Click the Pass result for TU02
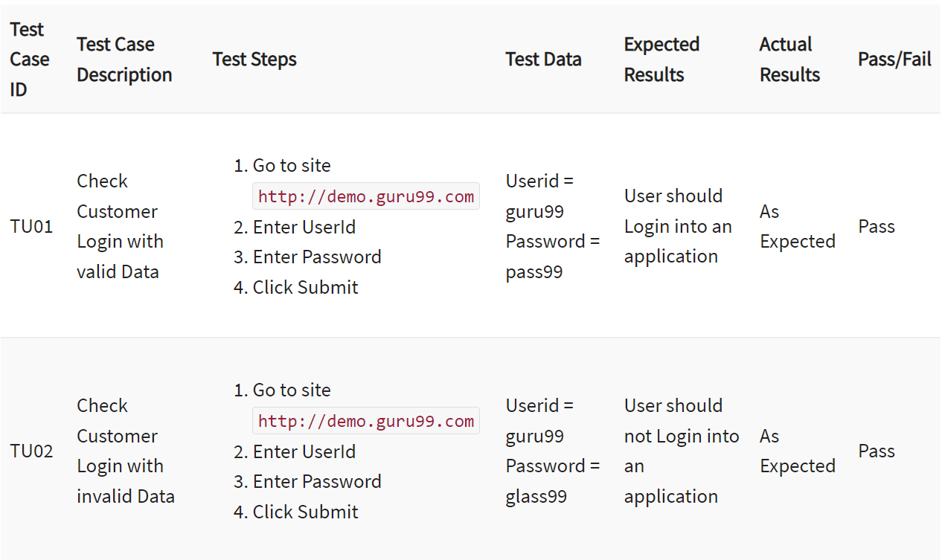The width and height of the screenshot is (942, 560). click(876, 451)
